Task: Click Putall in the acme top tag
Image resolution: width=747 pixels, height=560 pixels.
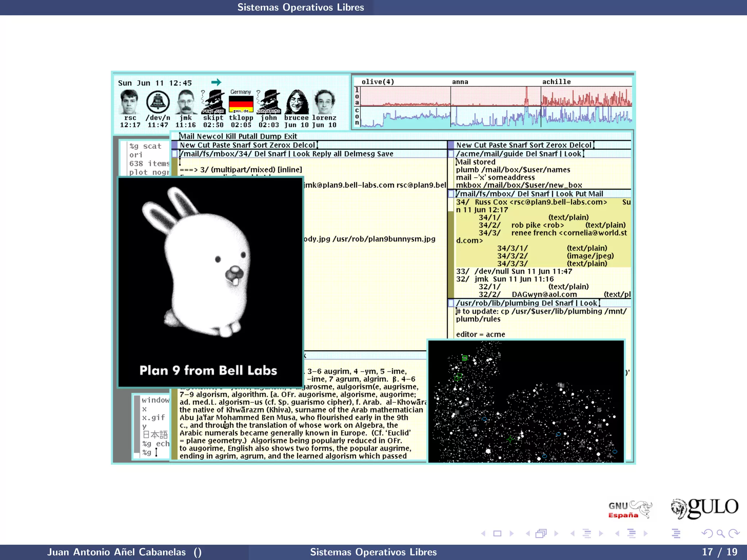Action: coord(248,136)
